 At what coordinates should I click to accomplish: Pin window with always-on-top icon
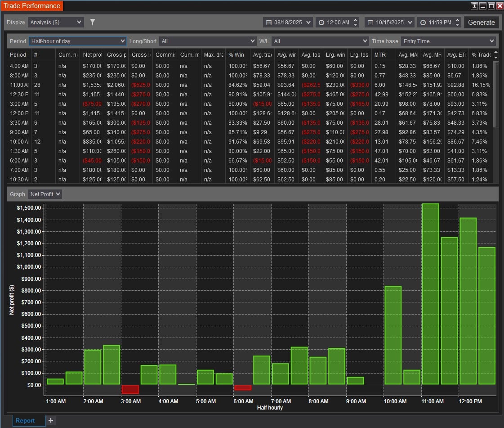coord(474,6)
